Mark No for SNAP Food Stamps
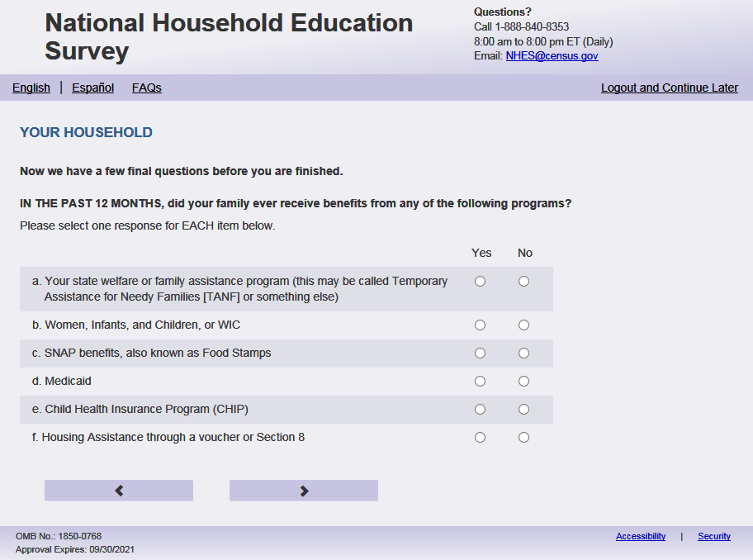This screenshot has height=560, width=753. coord(523,354)
